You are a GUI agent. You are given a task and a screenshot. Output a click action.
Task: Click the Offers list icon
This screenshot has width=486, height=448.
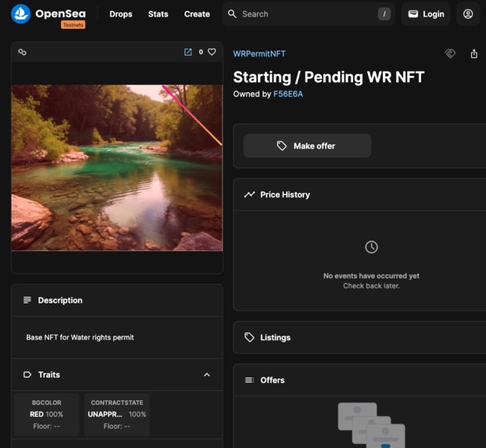(249, 380)
